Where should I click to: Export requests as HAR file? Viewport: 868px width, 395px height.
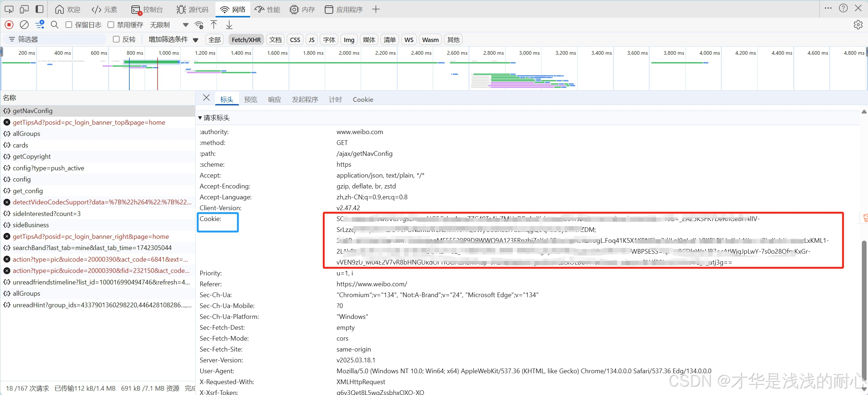click(229, 25)
